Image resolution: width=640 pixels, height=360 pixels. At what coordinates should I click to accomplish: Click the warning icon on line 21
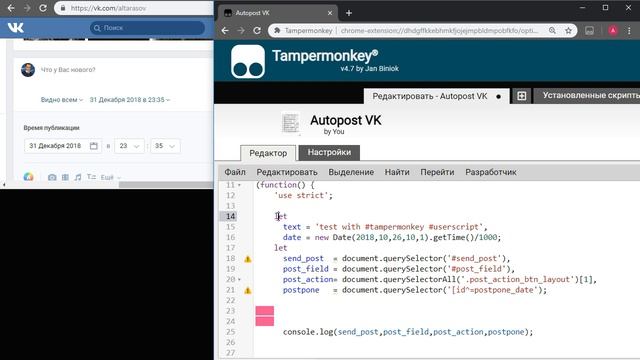248,291
